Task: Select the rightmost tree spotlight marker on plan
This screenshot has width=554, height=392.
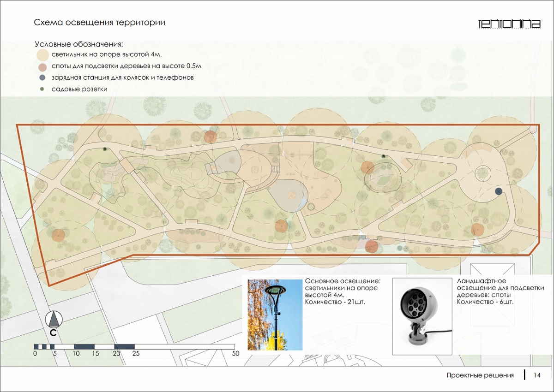Action: 477,229
